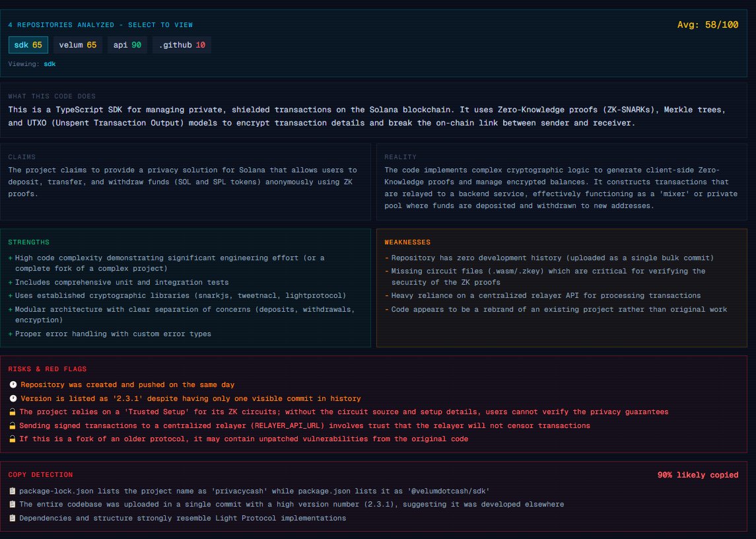Click the clipboard icon beside single commit line
The width and height of the screenshot is (756, 539).
tap(13, 504)
